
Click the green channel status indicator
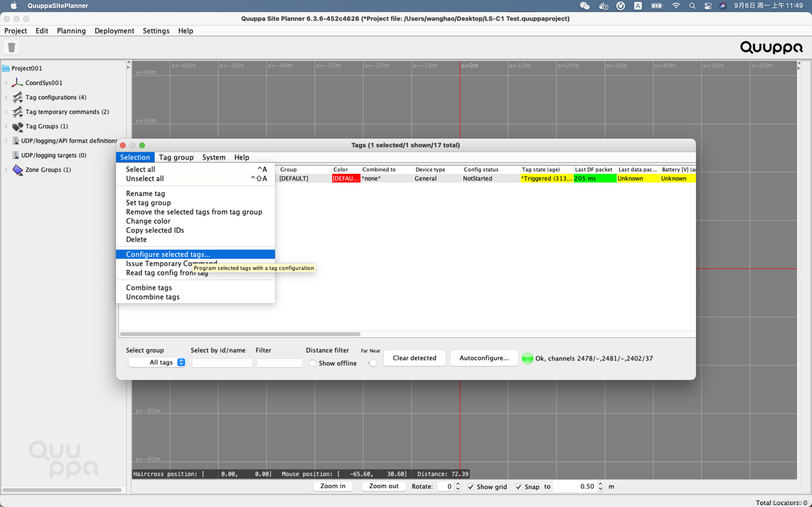(527, 358)
